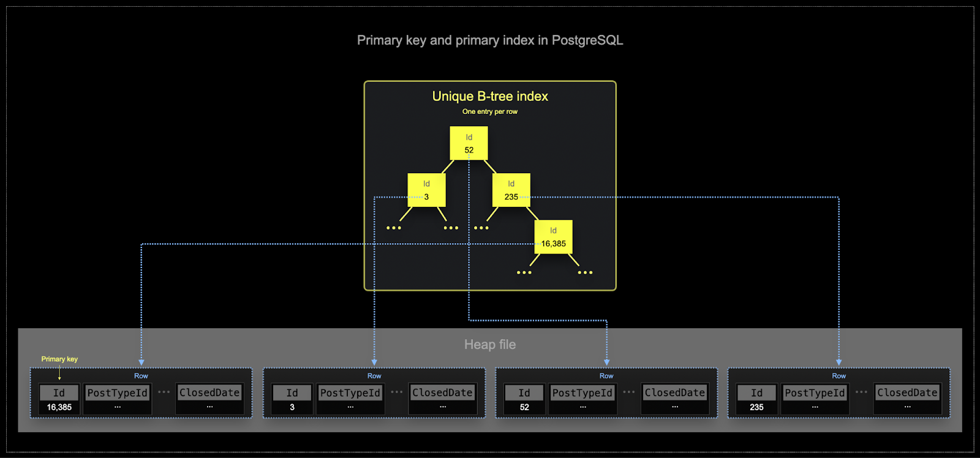
Task: Select the B-tree node Id 3
Action: 426,190
